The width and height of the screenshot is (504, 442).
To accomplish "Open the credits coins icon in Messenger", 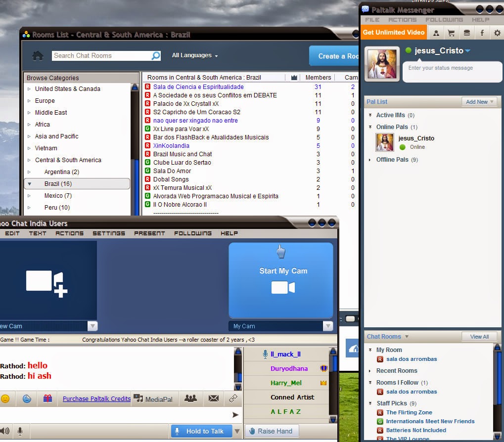I will 467,33.
